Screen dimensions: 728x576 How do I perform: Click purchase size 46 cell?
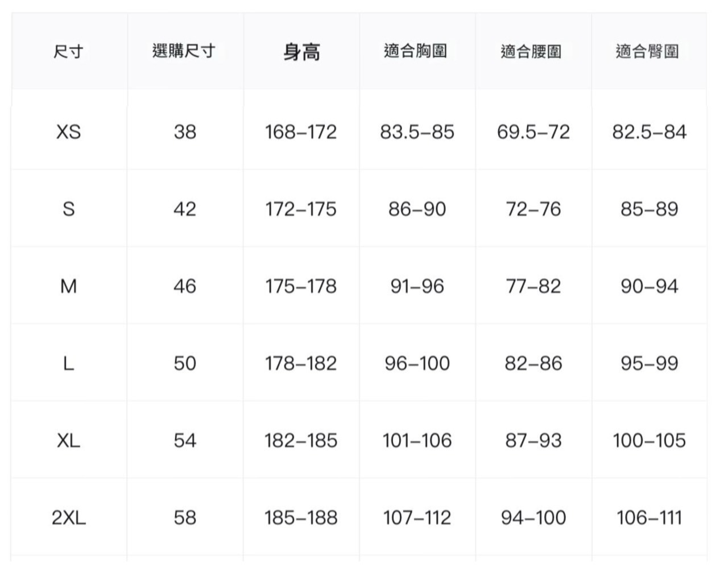pyautogui.click(x=185, y=286)
